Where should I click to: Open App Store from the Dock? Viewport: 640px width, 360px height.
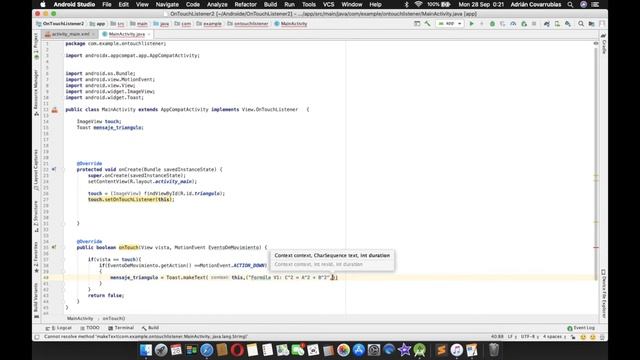coord(359,350)
